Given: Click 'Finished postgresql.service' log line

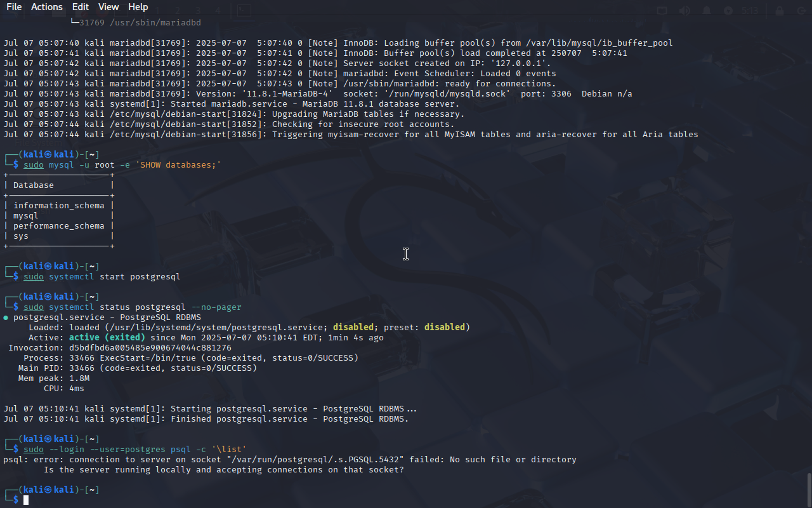Looking at the screenshot, I should point(206,419).
